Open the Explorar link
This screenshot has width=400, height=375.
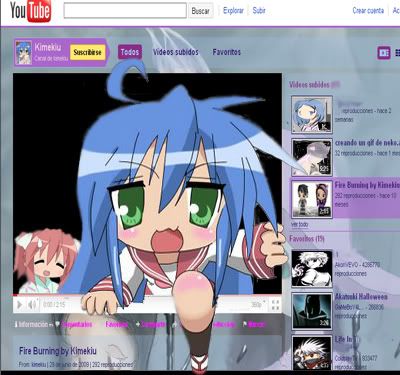(233, 11)
